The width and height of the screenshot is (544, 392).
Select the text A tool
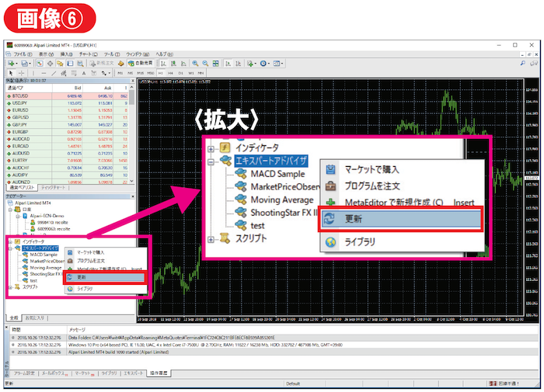[84, 73]
